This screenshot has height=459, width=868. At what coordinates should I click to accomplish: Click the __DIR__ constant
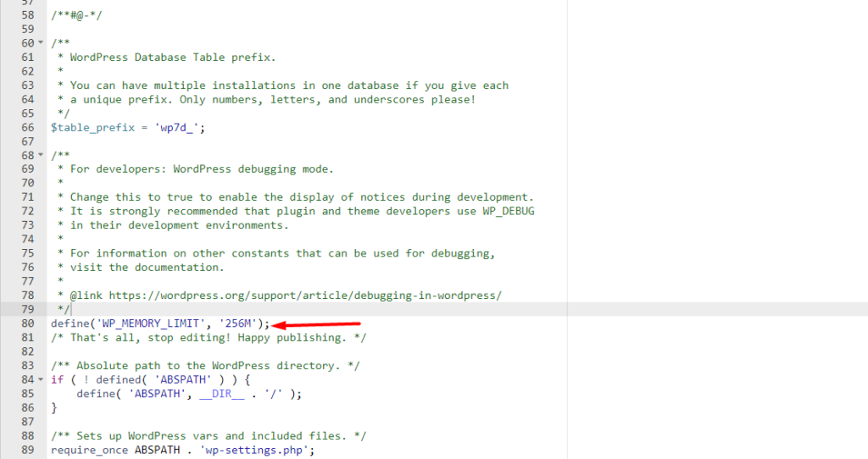point(222,394)
